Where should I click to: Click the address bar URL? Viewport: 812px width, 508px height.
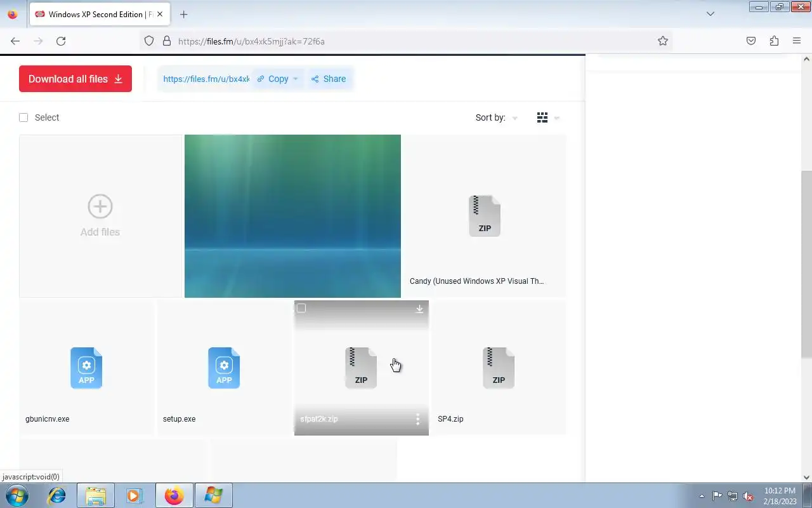click(x=251, y=41)
